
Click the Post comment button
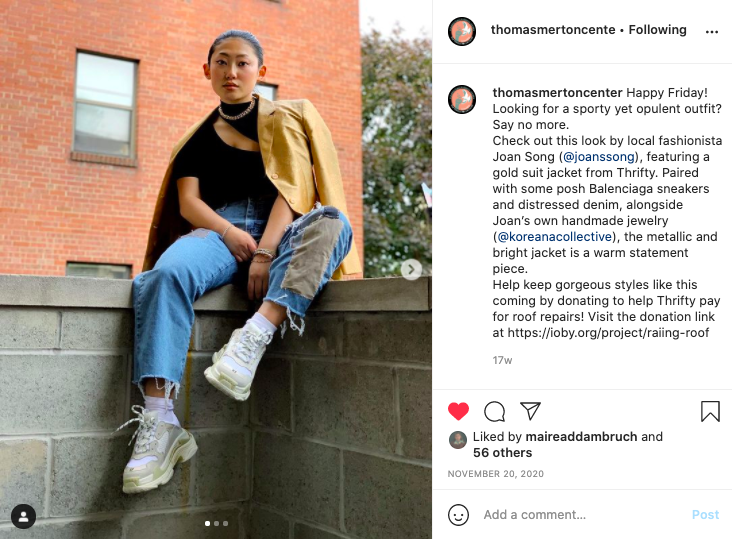click(x=705, y=515)
